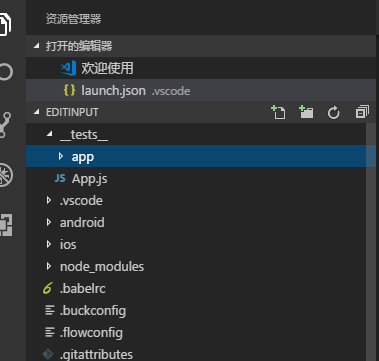Open the Extensions view in activity bar

point(6,225)
